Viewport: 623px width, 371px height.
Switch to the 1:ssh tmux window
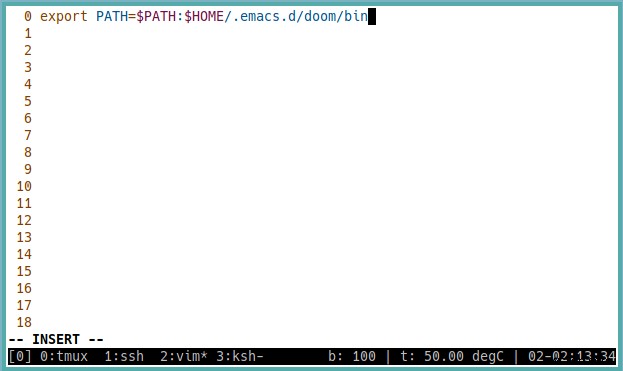coord(124,356)
